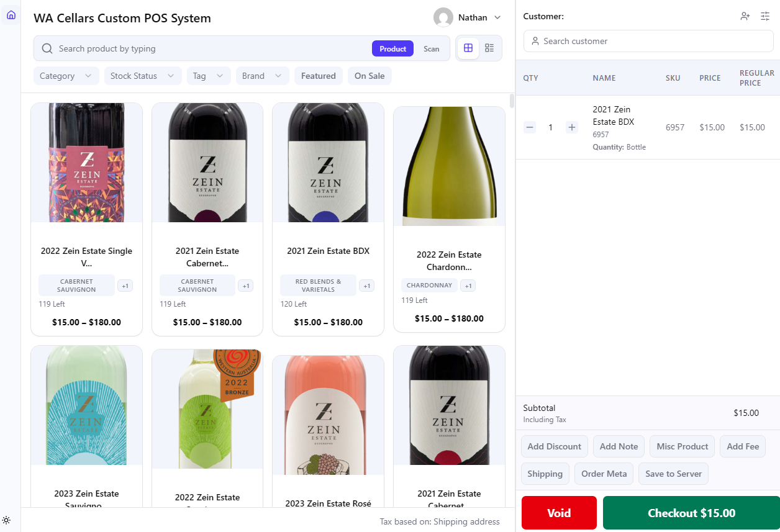Switch to list view layout
The image size is (780, 532).
tap(489, 48)
